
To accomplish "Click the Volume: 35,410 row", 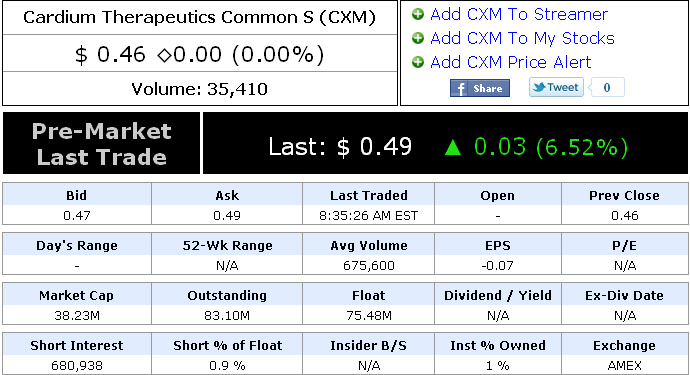I will 200,88.
